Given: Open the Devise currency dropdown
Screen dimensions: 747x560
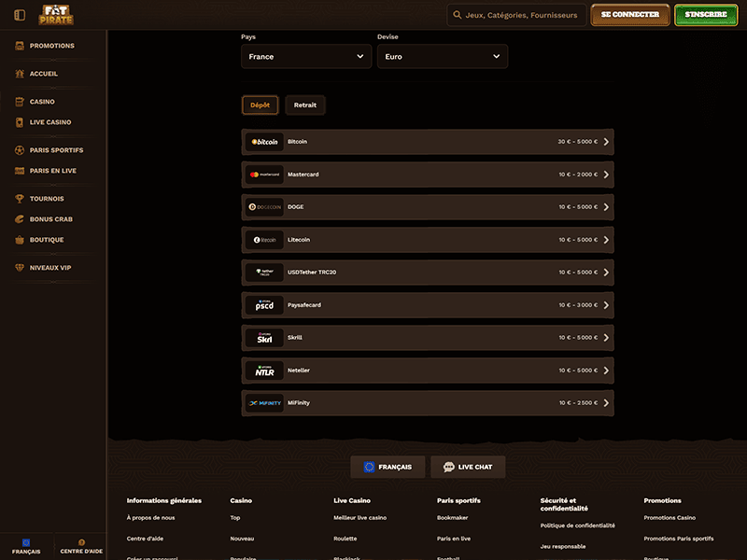Looking at the screenshot, I should point(443,56).
